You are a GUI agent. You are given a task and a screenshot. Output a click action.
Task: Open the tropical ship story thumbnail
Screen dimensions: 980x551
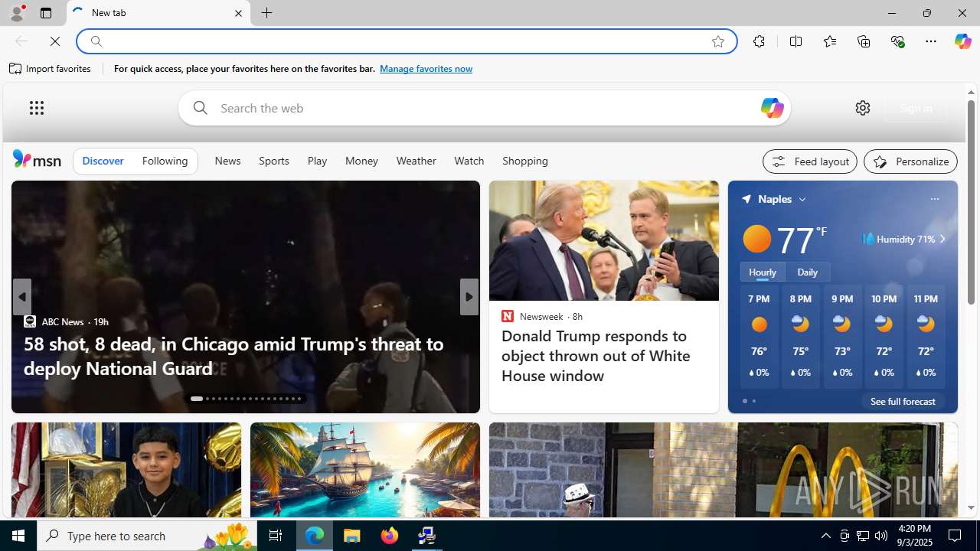point(365,470)
